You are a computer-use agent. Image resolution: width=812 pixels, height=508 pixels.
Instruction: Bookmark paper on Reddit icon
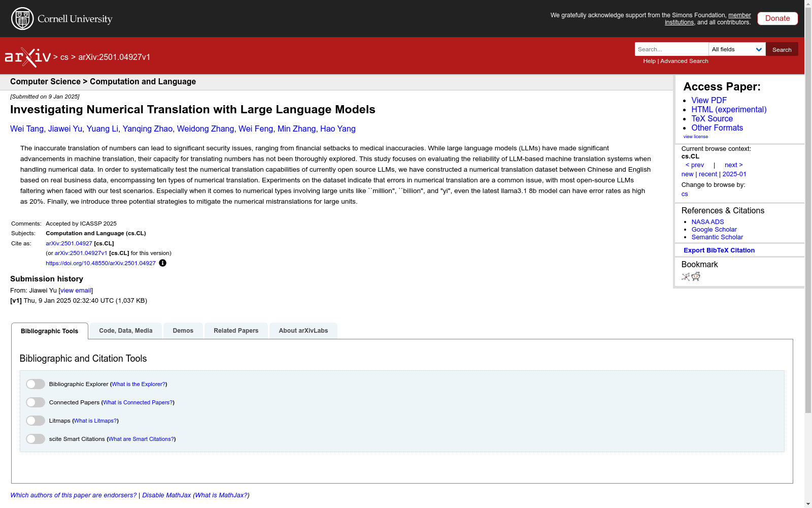tap(696, 276)
